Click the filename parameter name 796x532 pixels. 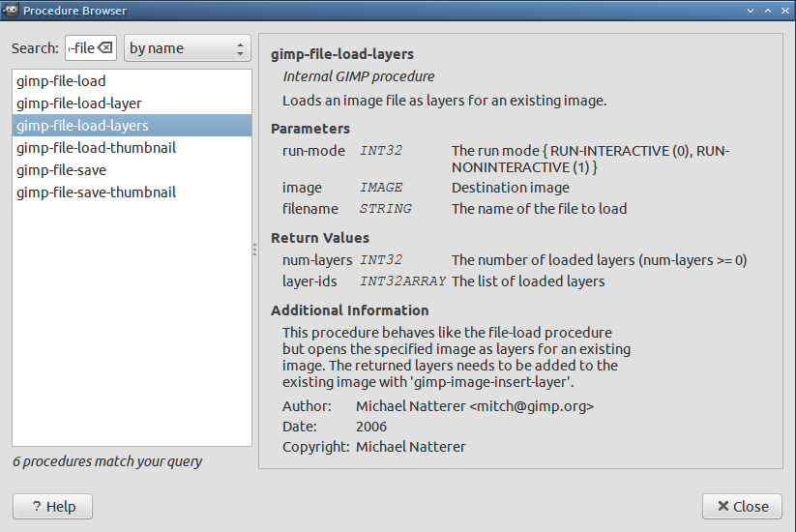tap(310, 209)
